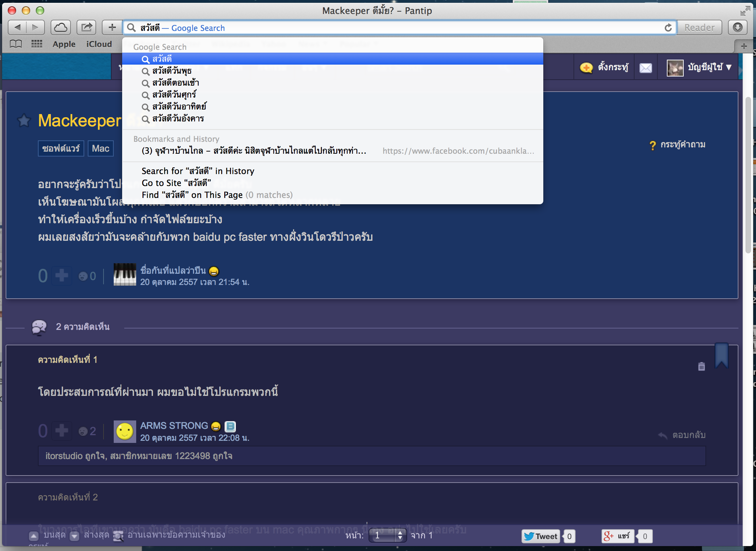The height and width of the screenshot is (551, 756).
Task: Reload the page with the refresh icon
Action: click(668, 28)
